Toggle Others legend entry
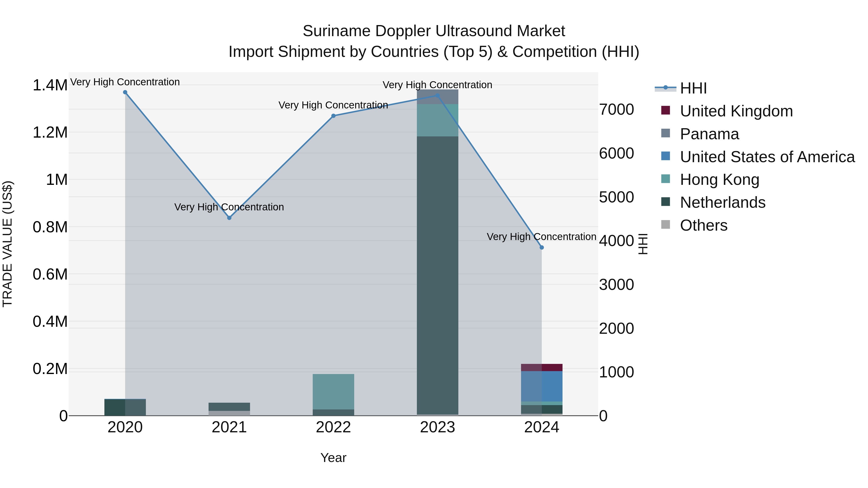Screen dimensions: 868x488 click(x=694, y=225)
